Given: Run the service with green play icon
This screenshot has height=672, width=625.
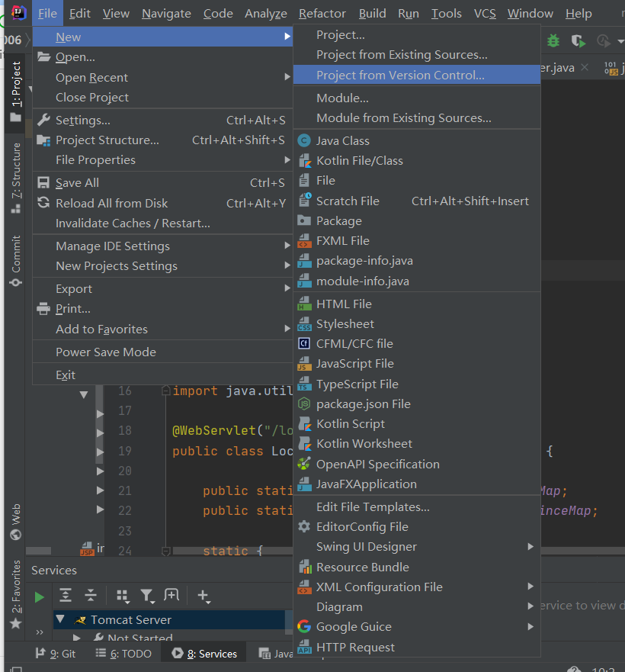Looking at the screenshot, I should tap(40, 597).
